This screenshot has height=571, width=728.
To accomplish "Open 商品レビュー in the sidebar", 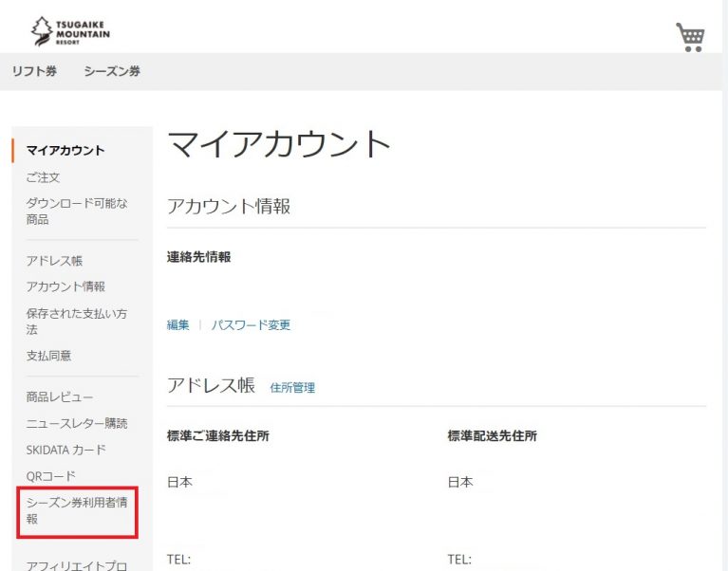I will tap(60, 396).
